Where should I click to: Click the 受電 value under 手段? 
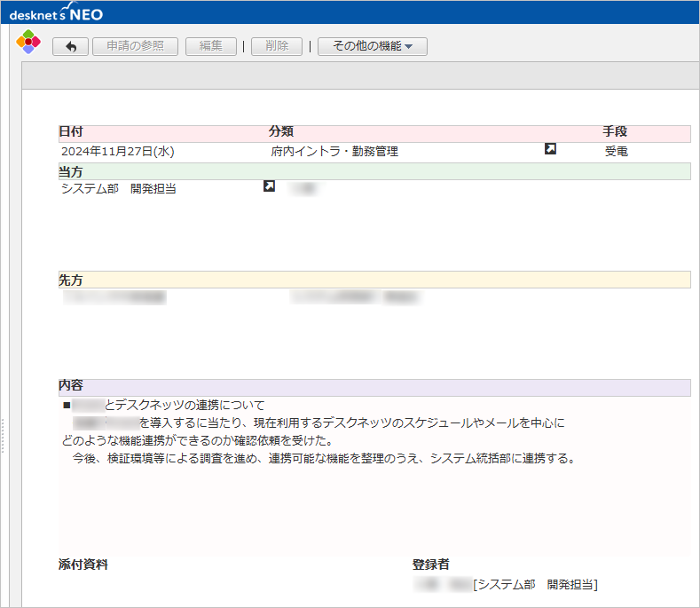pyautogui.click(x=617, y=152)
